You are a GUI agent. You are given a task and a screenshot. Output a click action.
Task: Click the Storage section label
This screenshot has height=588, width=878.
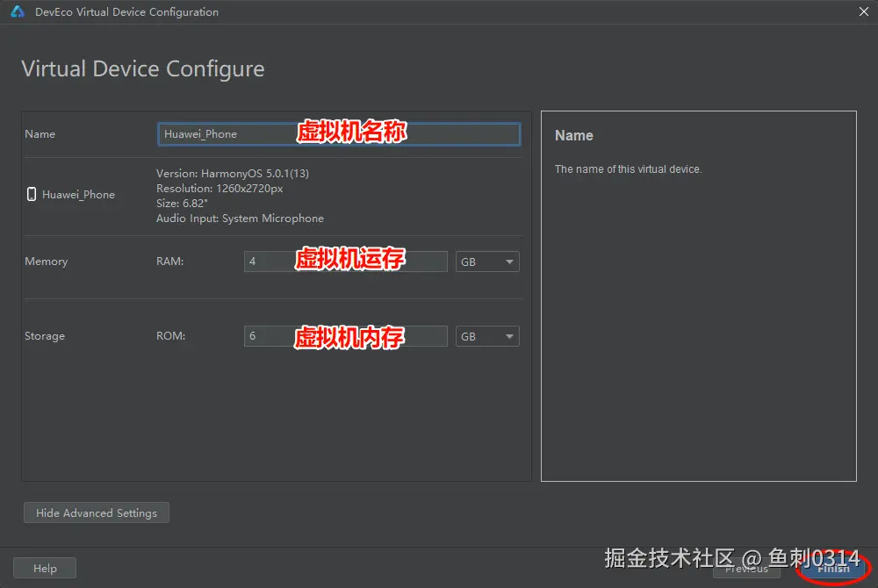(45, 335)
